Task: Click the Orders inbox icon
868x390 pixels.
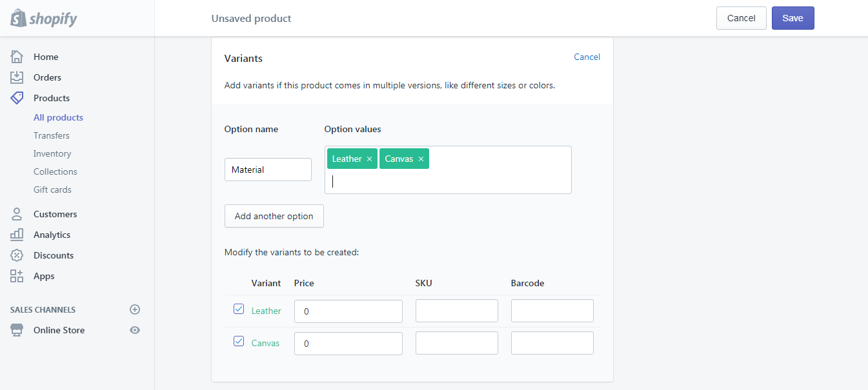Action: coord(17,77)
